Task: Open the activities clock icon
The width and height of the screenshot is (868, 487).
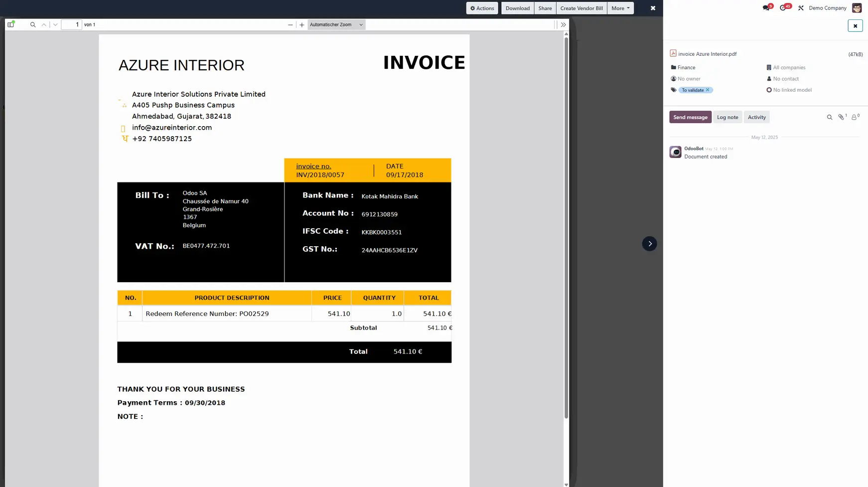Action: 784,7
